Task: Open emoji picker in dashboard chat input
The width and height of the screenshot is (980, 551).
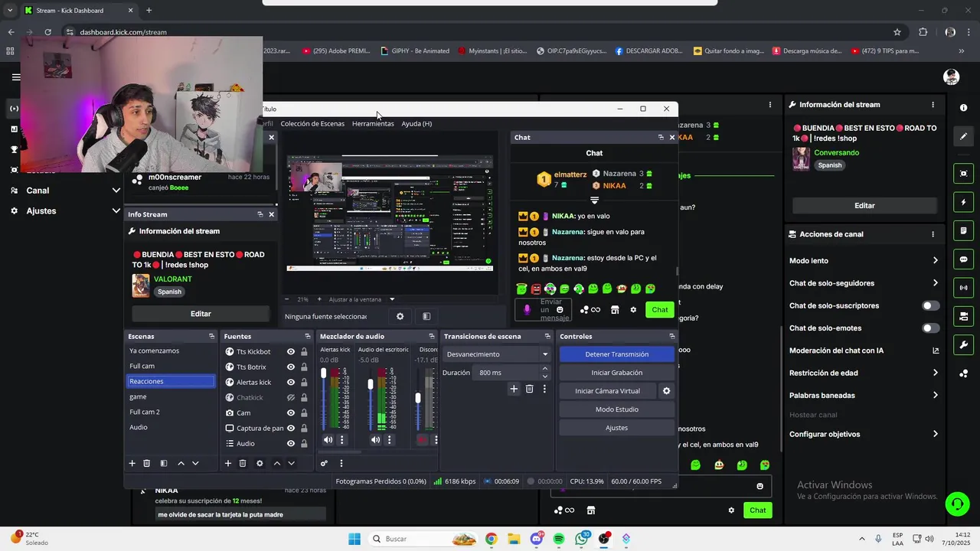Action: point(759,486)
